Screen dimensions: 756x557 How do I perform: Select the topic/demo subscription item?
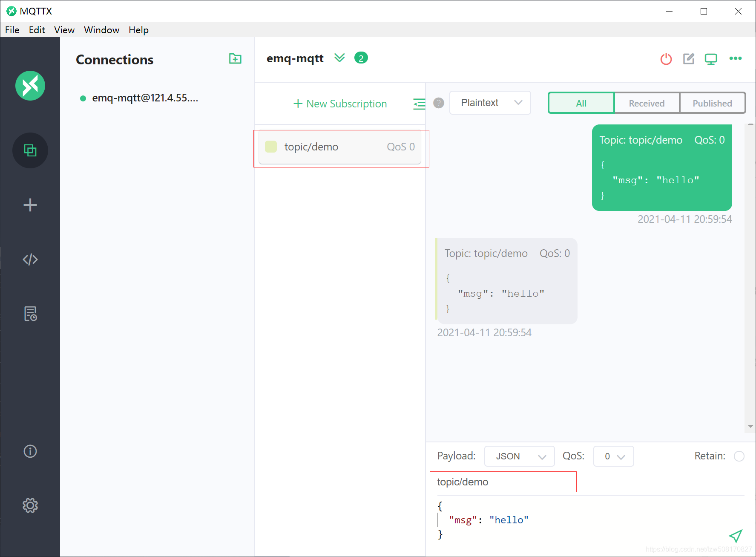tap(340, 147)
